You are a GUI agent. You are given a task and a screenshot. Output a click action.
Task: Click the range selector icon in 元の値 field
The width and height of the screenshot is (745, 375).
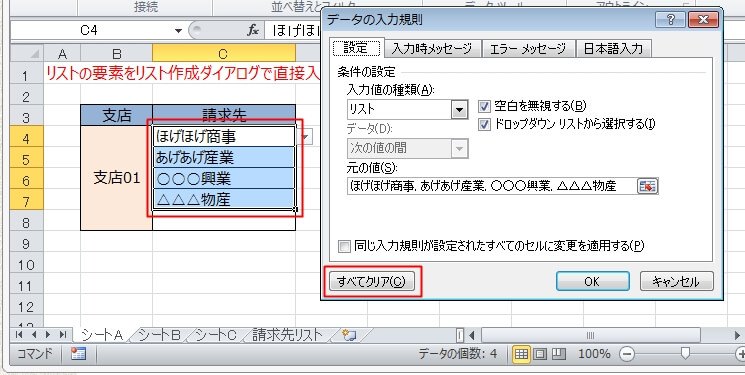(647, 186)
